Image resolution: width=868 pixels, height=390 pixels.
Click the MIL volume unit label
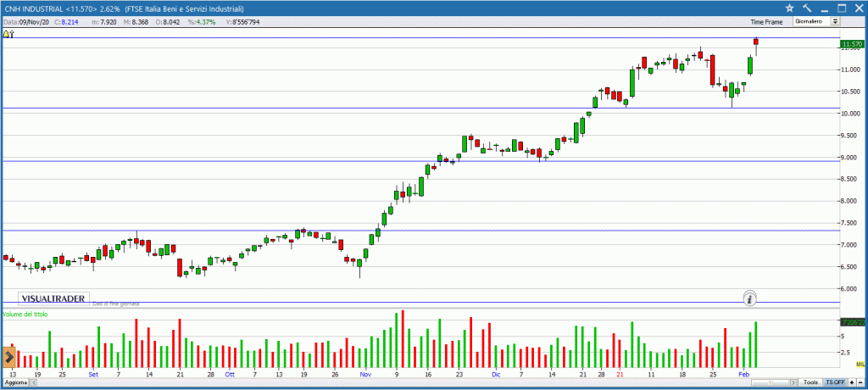tap(860, 364)
